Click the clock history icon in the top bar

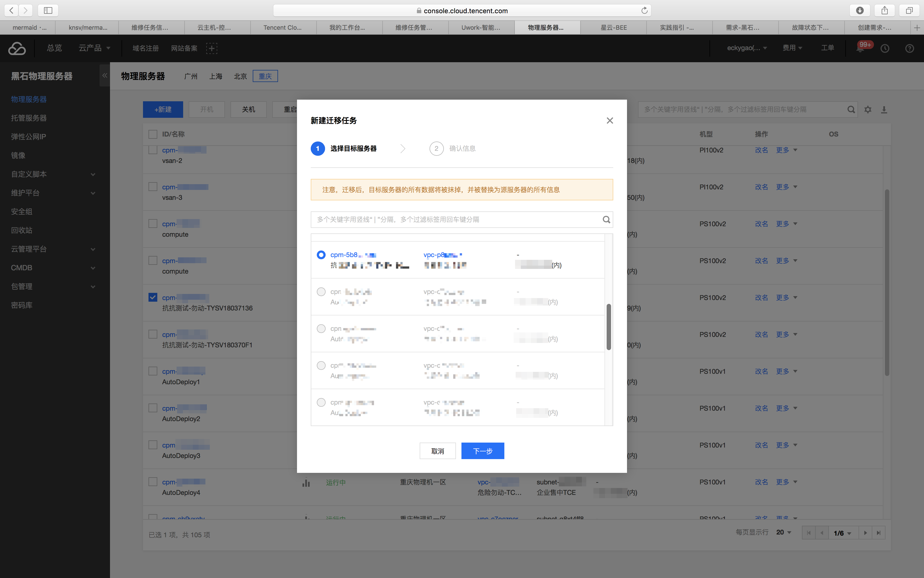[885, 48]
